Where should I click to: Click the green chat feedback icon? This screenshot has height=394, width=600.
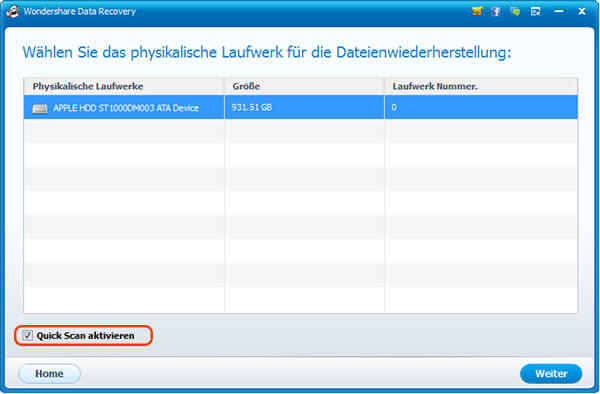coord(515,11)
